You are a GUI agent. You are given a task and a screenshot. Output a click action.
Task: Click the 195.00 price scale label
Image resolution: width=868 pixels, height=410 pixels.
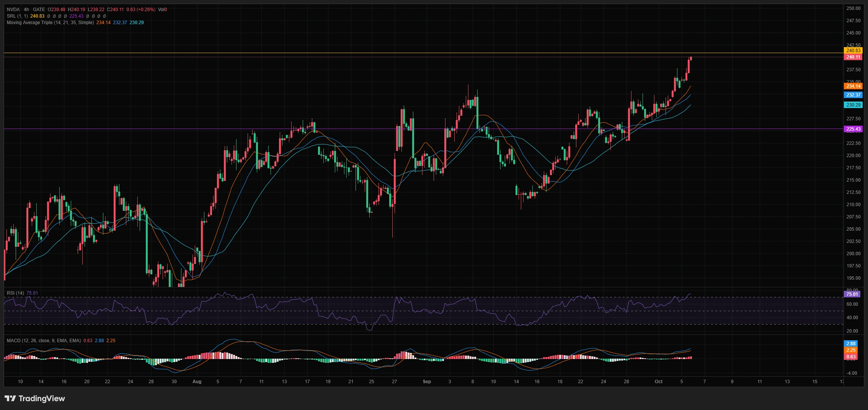coord(853,278)
